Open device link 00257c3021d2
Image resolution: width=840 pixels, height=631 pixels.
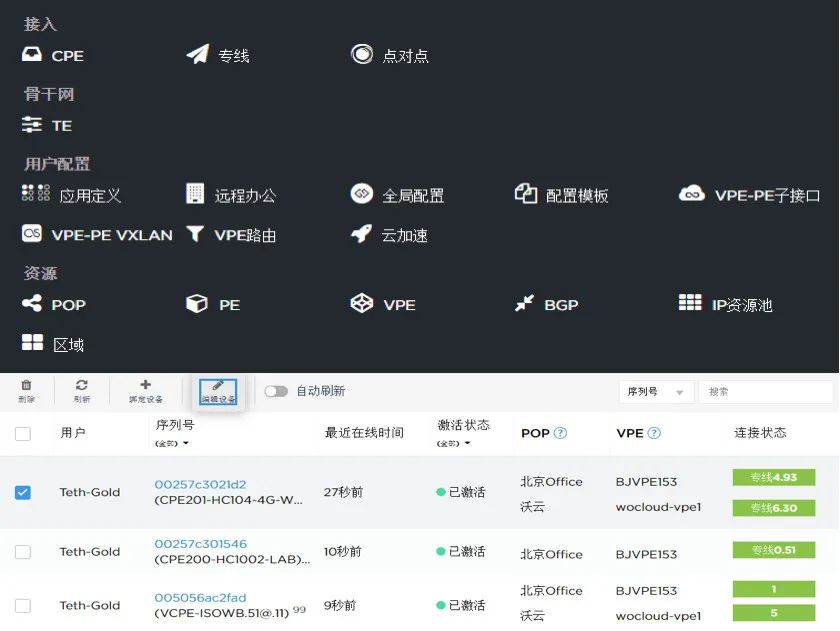200,484
